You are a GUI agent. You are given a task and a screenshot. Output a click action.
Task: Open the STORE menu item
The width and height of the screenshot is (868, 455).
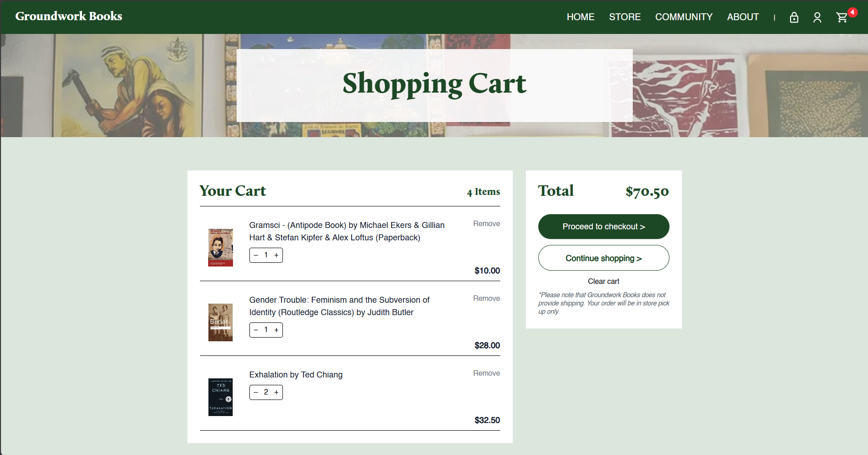(625, 17)
